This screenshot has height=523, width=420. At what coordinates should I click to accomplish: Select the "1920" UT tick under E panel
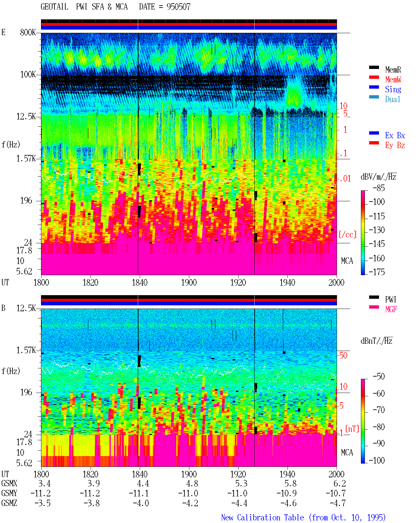pos(238,282)
